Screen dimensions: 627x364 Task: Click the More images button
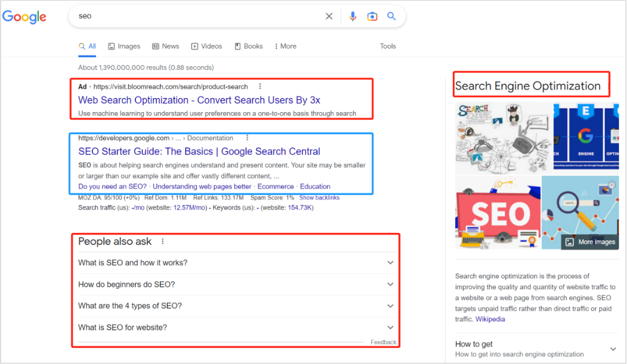click(590, 242)
